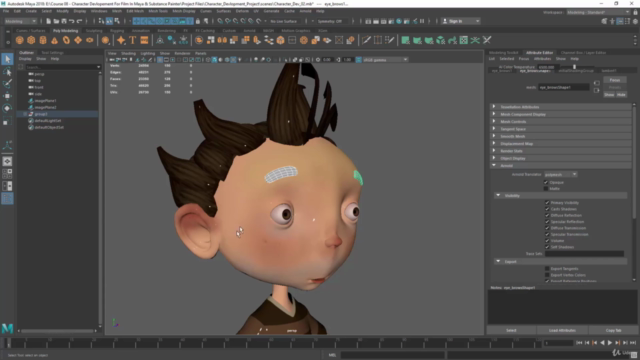Click the Redo arrow icon
640x360 pixels.
pos(80,21)
